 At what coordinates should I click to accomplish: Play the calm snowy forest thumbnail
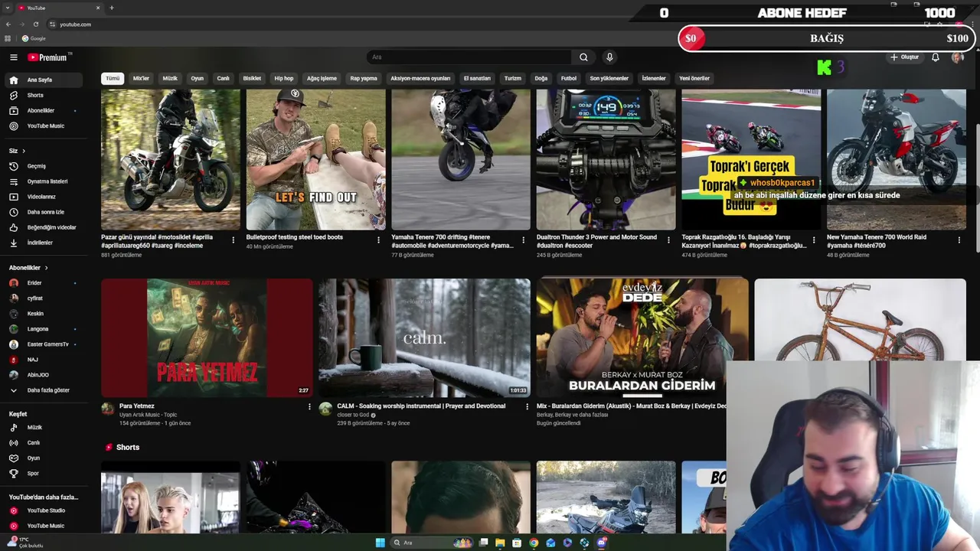coord(424,337)
